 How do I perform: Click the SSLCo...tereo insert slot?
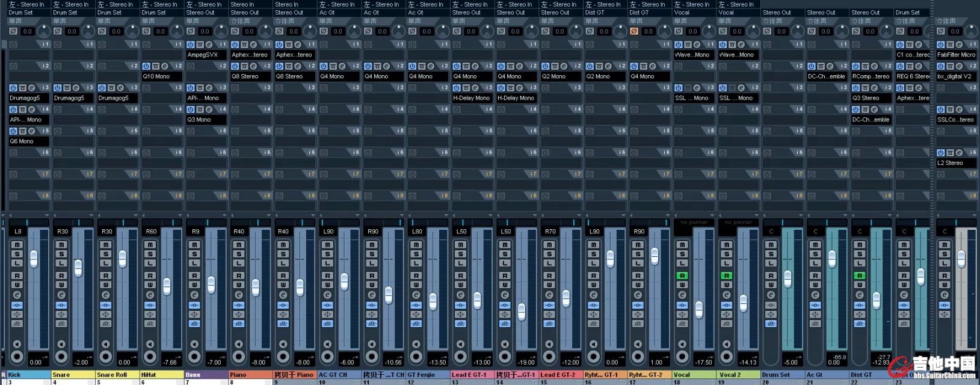[x=956, y=120]
